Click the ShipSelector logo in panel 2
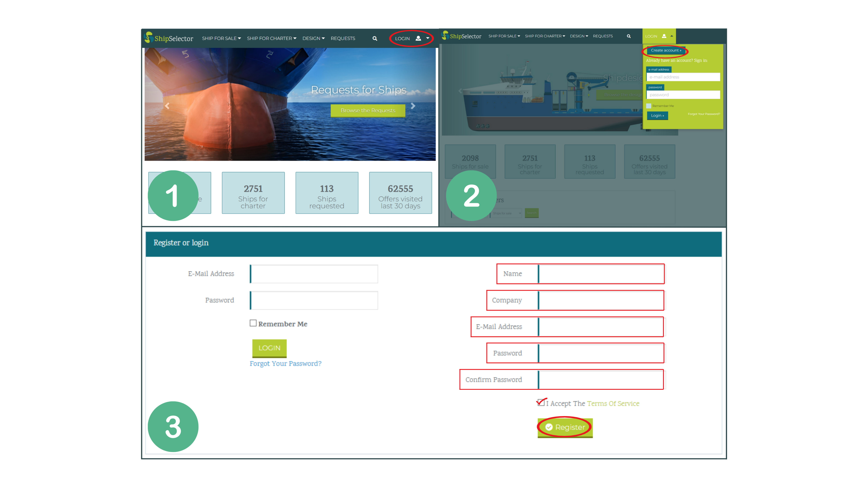The height and width of the screenshot is (488, 868). [461, 36]
